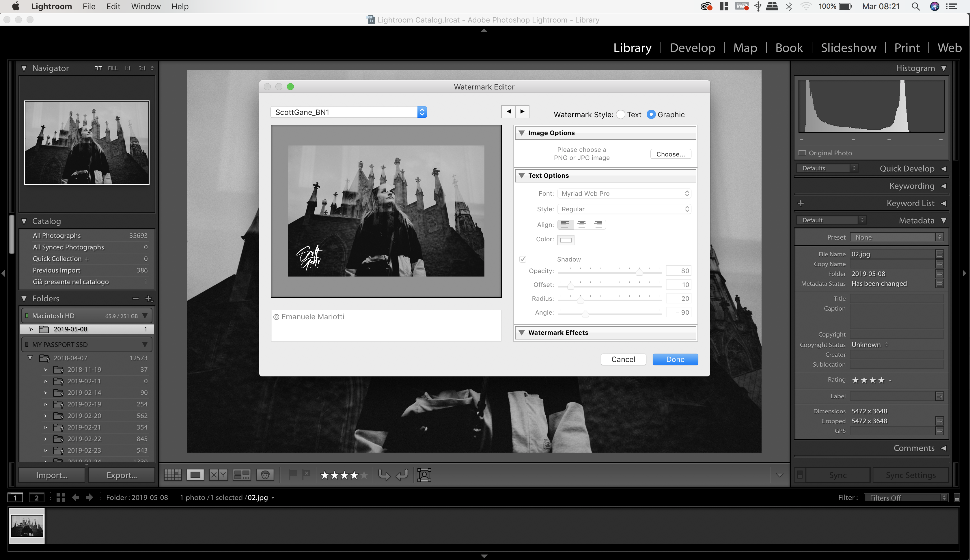Open Font dropdown Myriad Web Pro
This screenshot has height=560, width=970.
624,193
